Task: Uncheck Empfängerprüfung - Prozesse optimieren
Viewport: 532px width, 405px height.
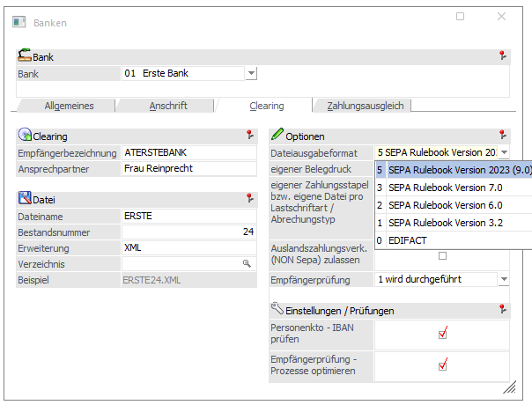Action: (x=442, y=364)
